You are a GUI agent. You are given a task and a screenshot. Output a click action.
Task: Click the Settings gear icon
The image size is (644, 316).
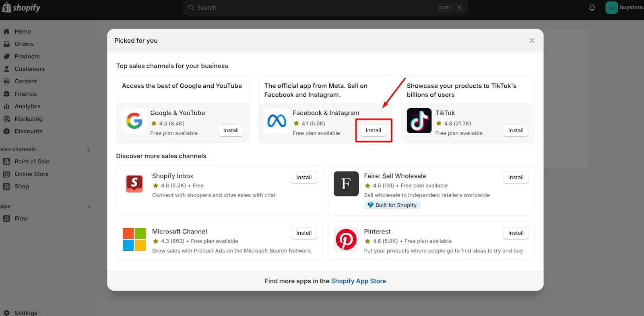pos(6,313)
